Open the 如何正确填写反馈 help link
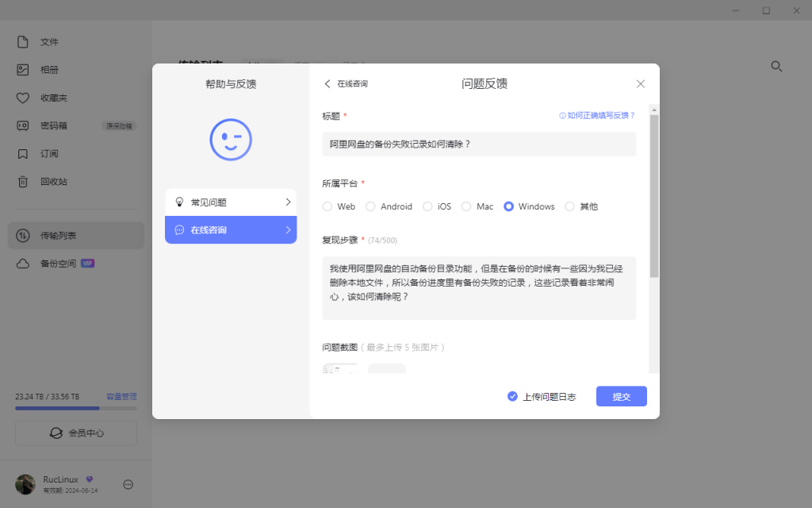812x508 pixels. click(597, 116)
